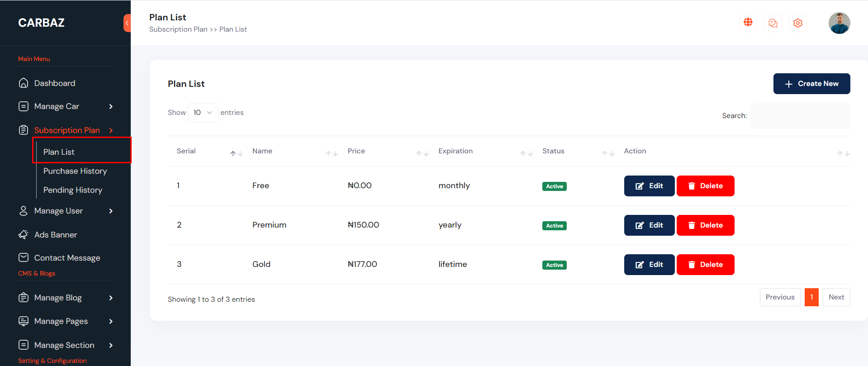The width and height of the screenshot is (868, 366).
Task: Open the settings gear icon
Action: [798, 23]
